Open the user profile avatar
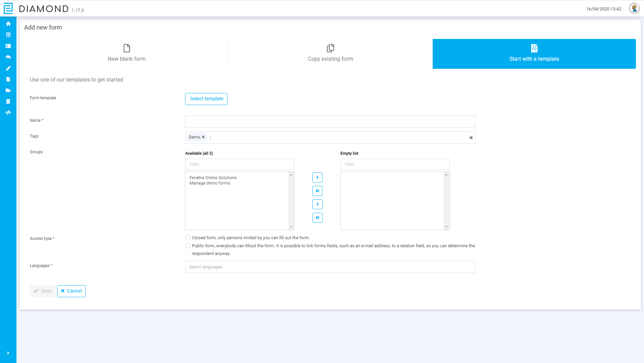The image size is (644, 363). point(634,8)
